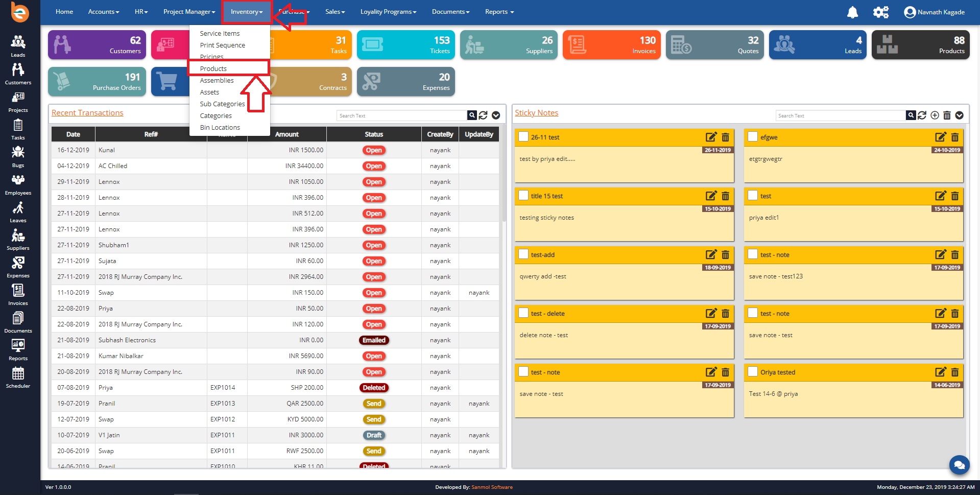Check the 'test123' test - note checkbox
The image size is (980, 495).
[753, 254]
